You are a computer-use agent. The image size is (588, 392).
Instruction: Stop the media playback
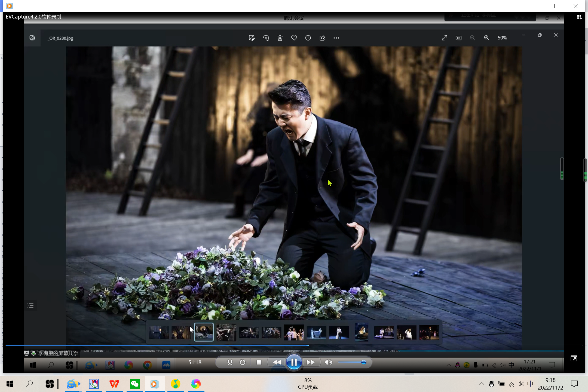click(259, 362)
